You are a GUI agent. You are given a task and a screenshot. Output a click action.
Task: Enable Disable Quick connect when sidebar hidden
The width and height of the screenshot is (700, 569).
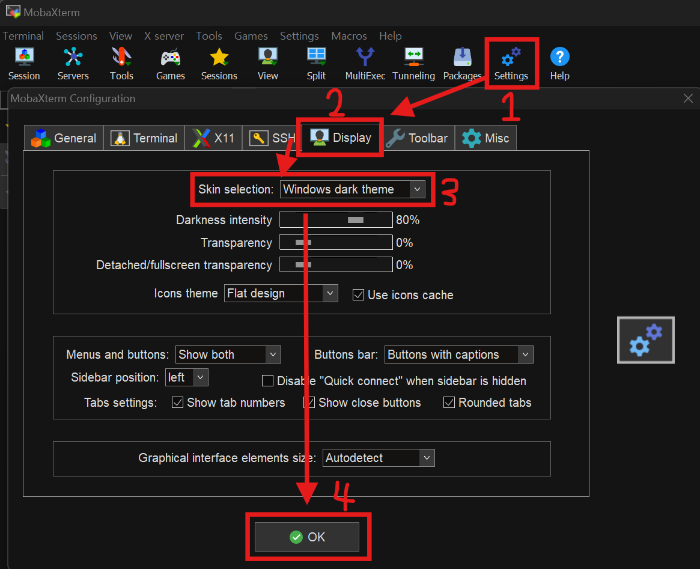click(x=268, y=381)
